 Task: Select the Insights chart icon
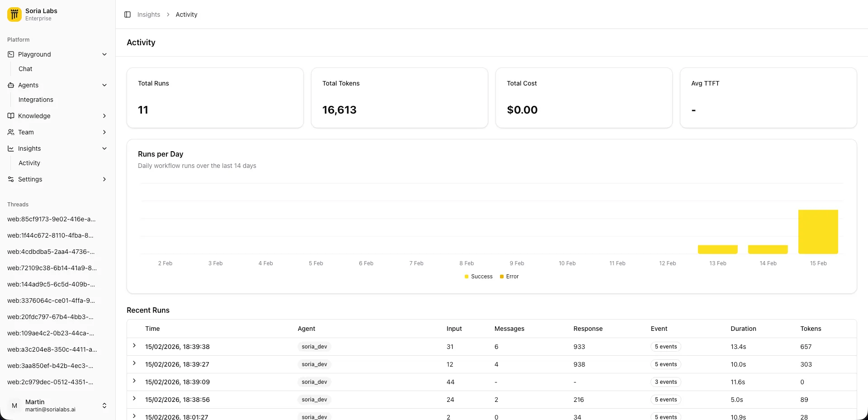tap(10, 148)
